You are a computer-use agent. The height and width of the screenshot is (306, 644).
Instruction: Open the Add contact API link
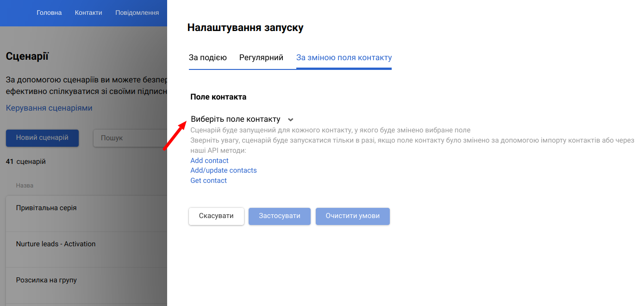[x=209, y=161]
